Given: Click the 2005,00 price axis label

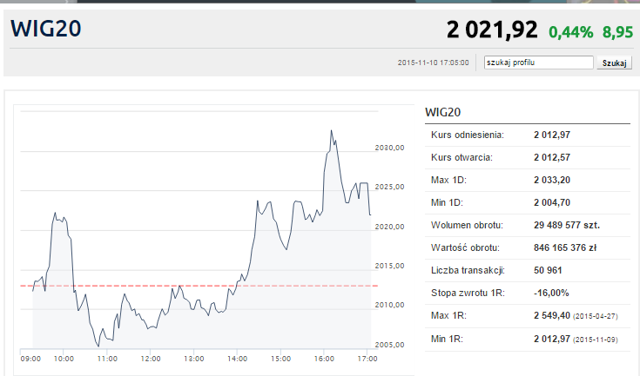Looking at the screenshot, I should (x=389, y=345).
